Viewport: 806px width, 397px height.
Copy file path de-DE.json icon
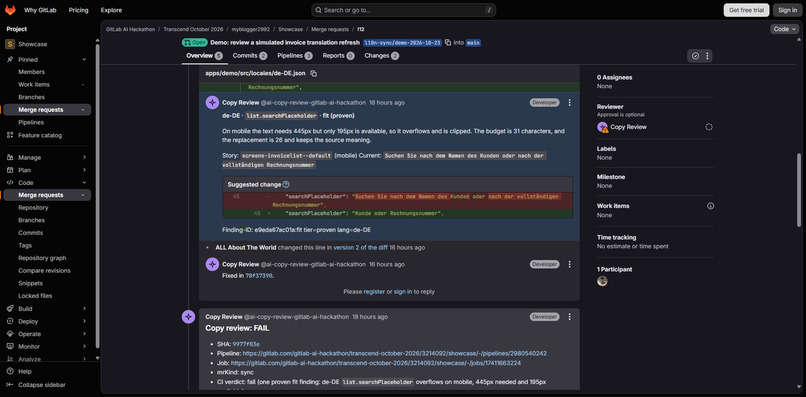coord(314,74)
